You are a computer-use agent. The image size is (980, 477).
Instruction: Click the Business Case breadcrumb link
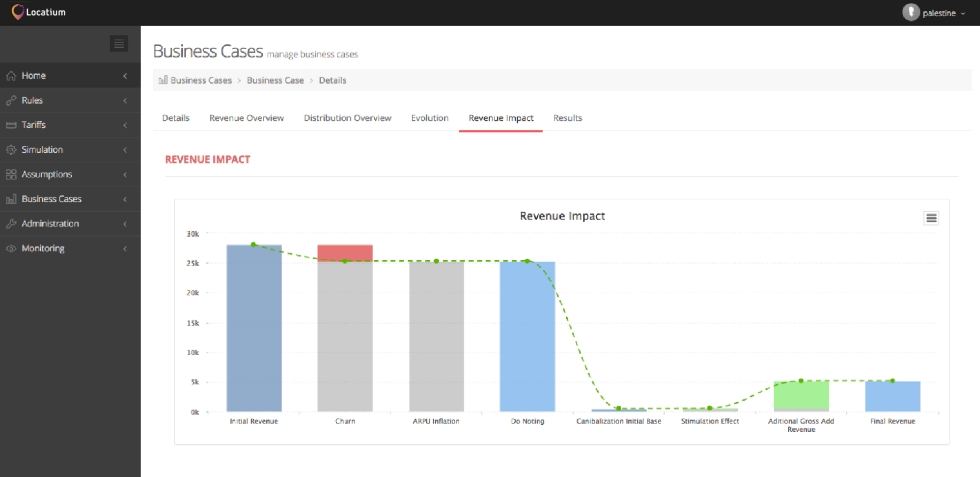point(275,80)
